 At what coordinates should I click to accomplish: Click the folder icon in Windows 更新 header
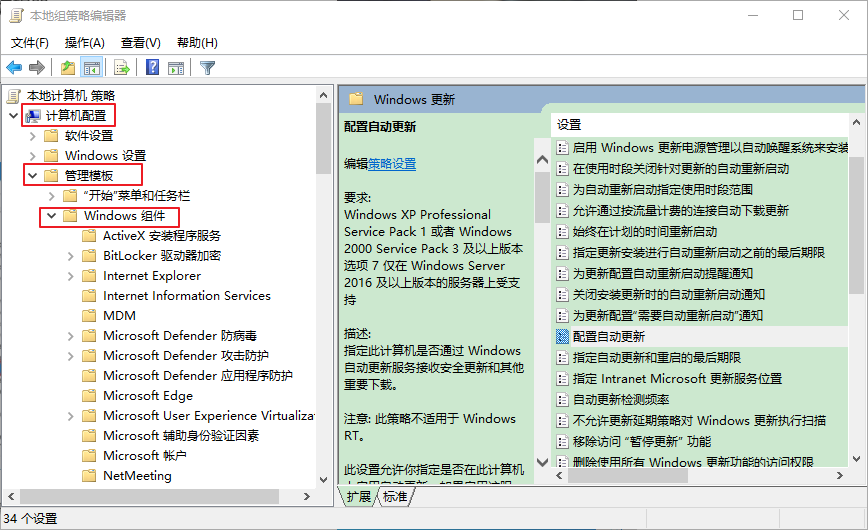pyautogui.click(x=356, y=99)
